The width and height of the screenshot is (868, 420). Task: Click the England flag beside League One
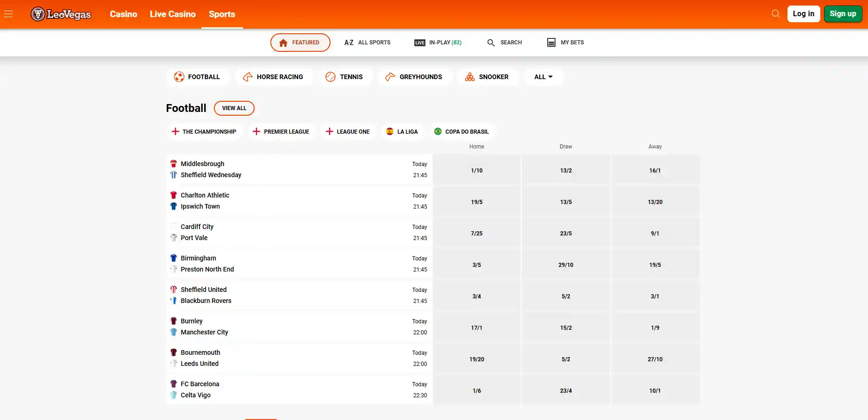click(x=329, y=131)
